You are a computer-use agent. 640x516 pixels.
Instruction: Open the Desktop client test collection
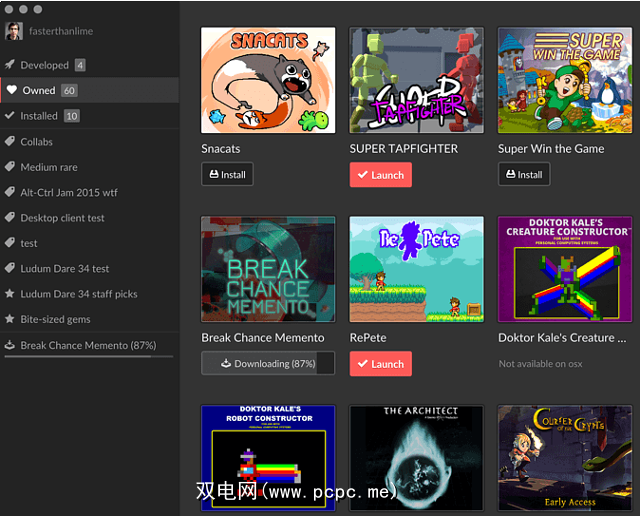point(89,218)
